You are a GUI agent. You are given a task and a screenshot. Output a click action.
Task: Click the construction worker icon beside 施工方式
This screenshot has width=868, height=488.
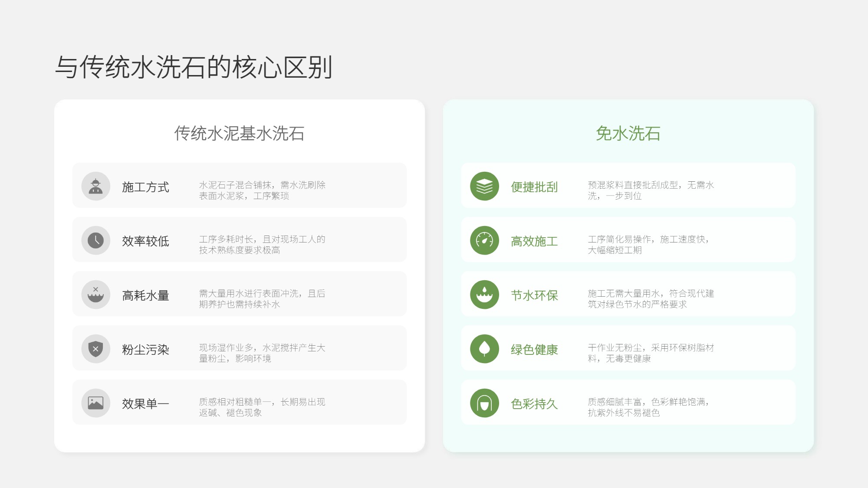coord(95,186)
